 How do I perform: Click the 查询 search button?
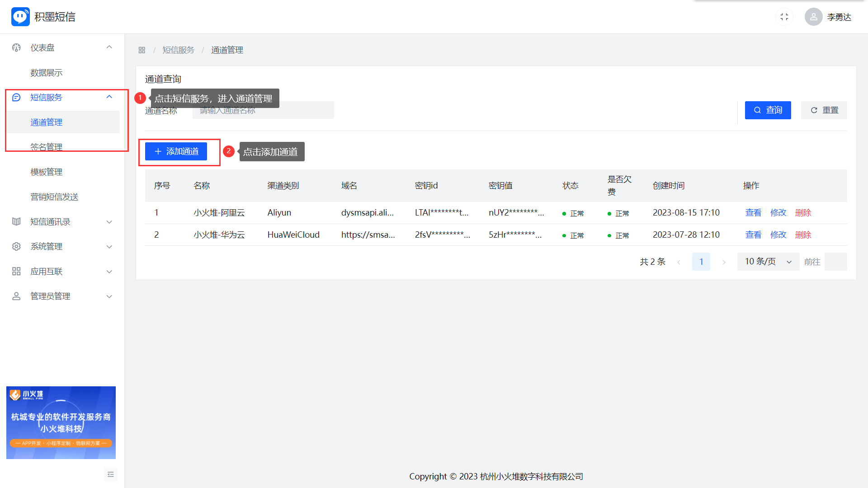768,110
